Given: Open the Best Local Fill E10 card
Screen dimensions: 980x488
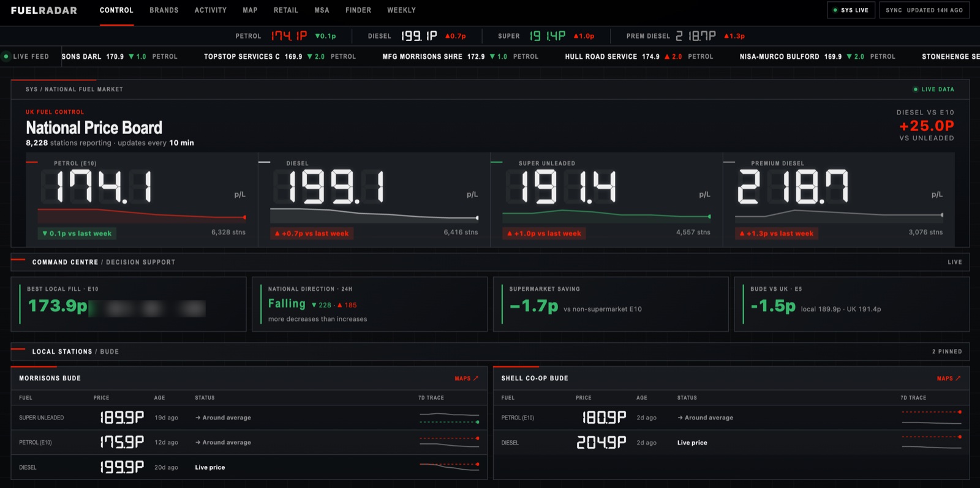Looking at the screenshot, I should [x=129, y=304].
